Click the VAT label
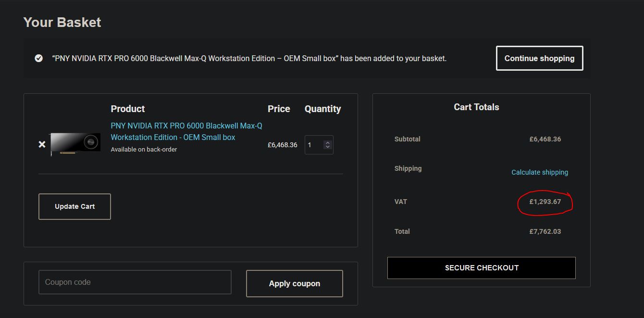644x318 pixels. (401, 202)
